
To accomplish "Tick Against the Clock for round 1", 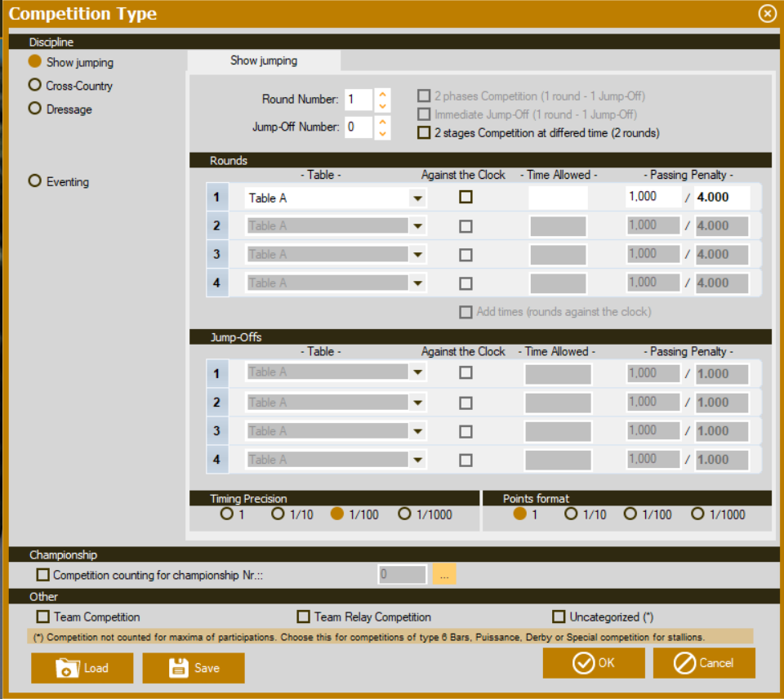I will click(465, 197).
